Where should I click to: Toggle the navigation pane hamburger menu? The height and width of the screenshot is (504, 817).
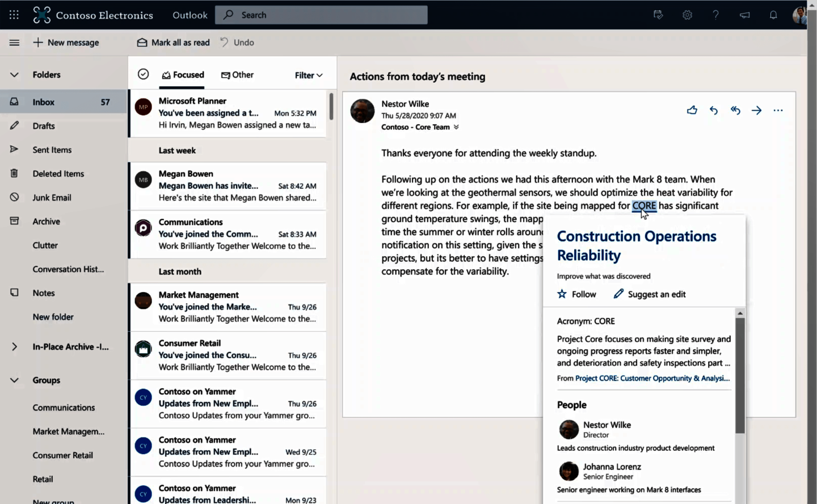pos(14,43)
